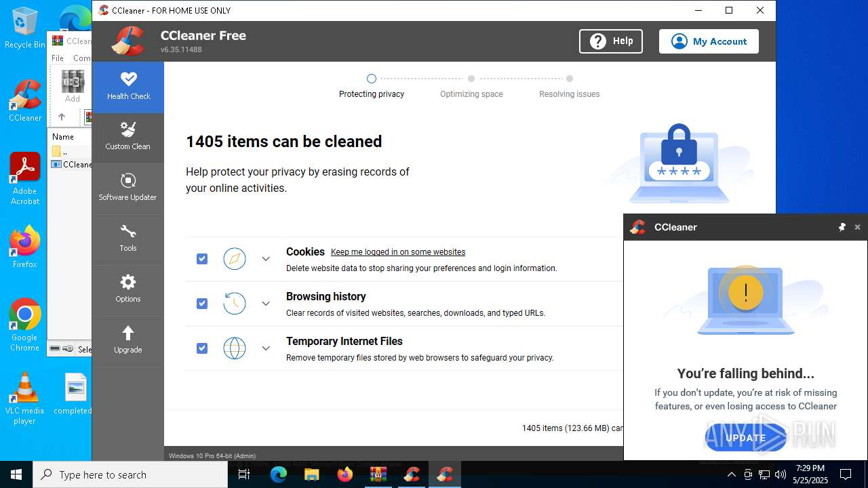This screenshot has height=488, width=868.
Task: Open Upgrade section in sidebar
Action: click(128, 341)
